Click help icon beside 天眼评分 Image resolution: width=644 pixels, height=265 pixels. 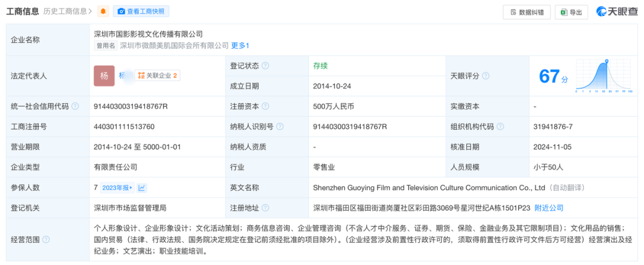pos(485,76)
